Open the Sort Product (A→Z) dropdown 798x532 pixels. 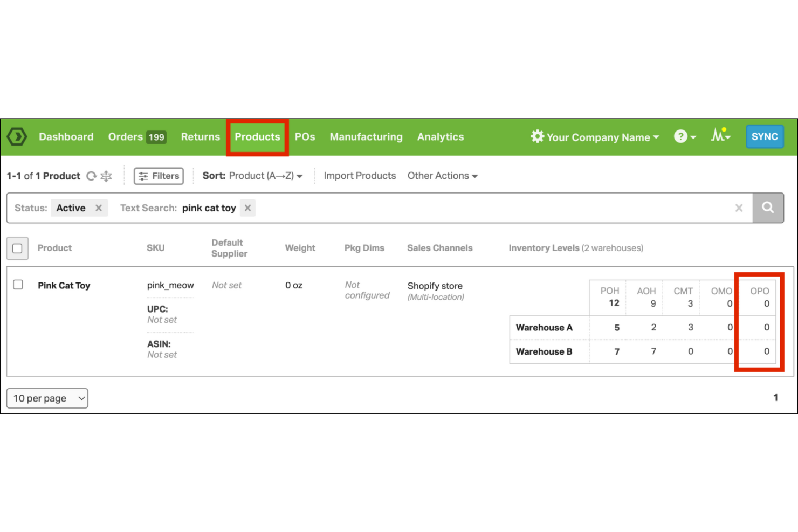coord(265,176)
